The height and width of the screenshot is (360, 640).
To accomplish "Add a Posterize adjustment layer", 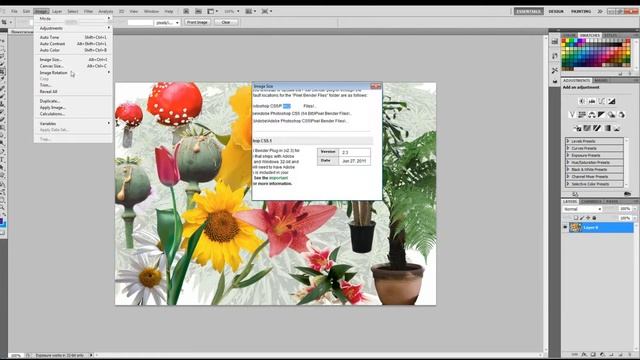I will (587, 128).
